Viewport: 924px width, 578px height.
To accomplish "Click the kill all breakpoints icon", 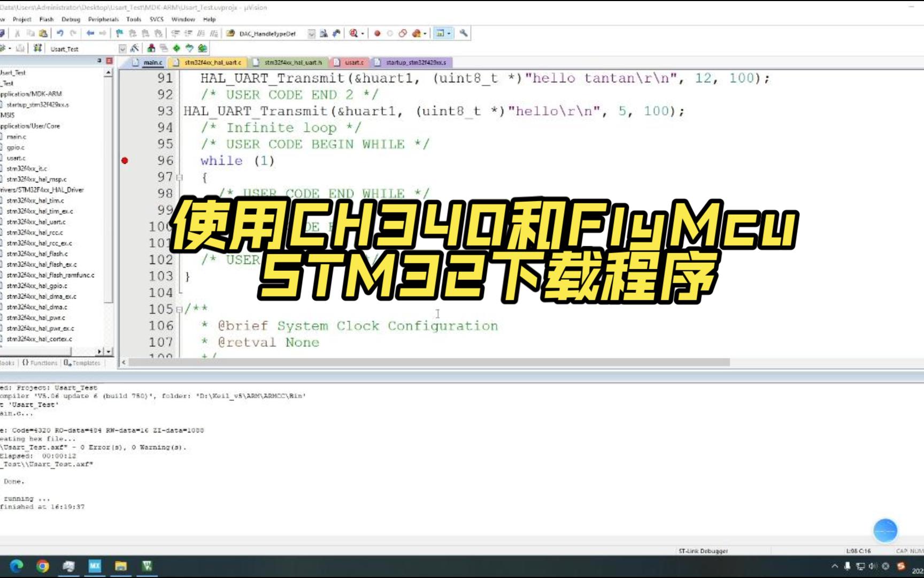I will pos(416,33).
